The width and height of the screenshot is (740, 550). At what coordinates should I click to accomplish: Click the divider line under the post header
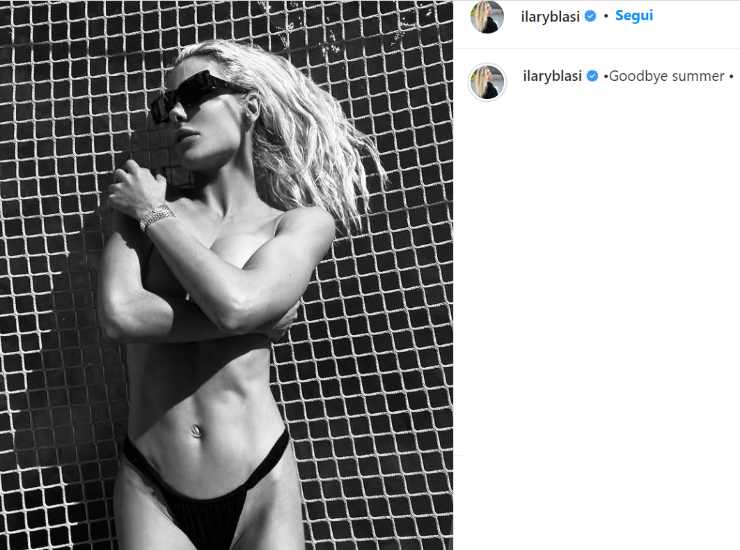pyautogui.click(x=597, y=48)
